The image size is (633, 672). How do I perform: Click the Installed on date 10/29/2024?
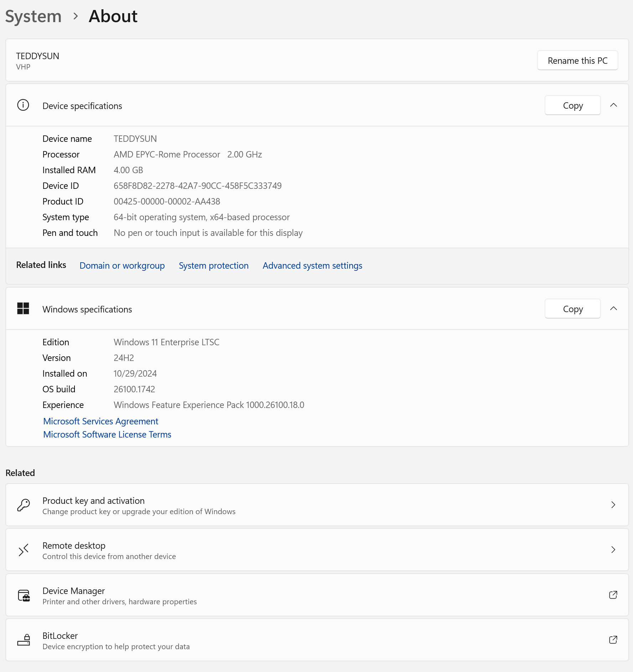pos(135,374)
